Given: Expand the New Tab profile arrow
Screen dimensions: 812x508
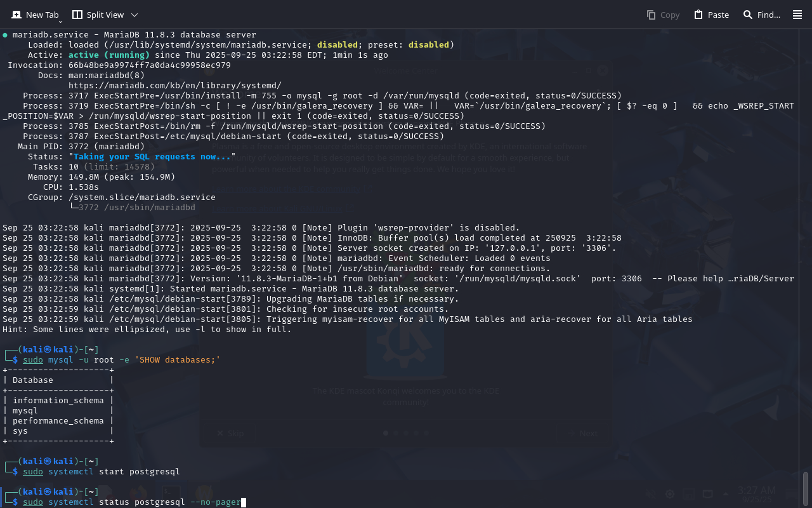Looking at the screenshot, I should pos(60,22).
